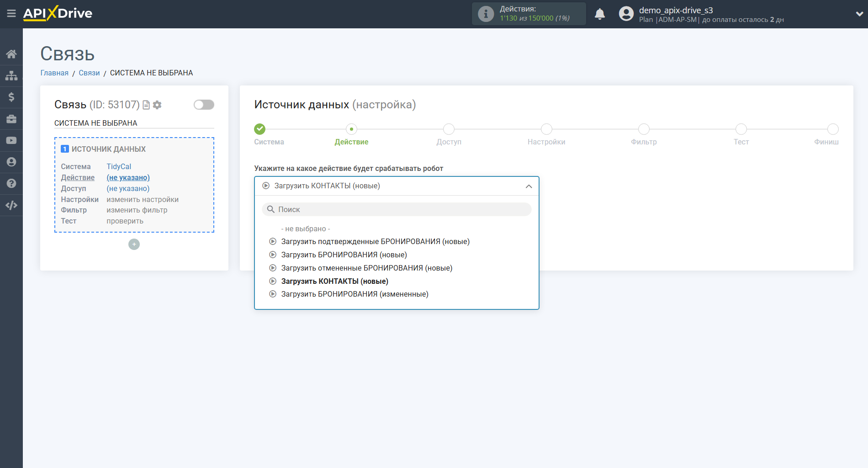Click the 'Главная' breadcrumb link

click(x=54, y=73)
